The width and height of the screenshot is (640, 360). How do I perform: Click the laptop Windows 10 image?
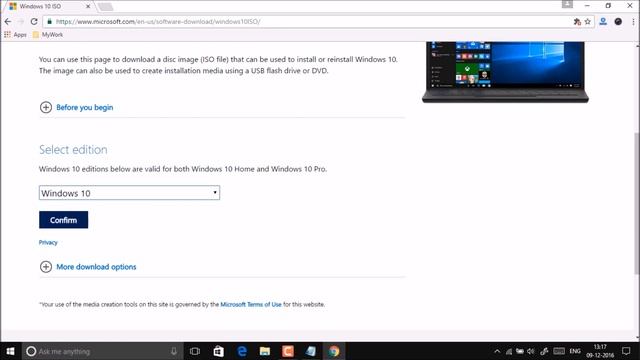(x=505, y=72)
